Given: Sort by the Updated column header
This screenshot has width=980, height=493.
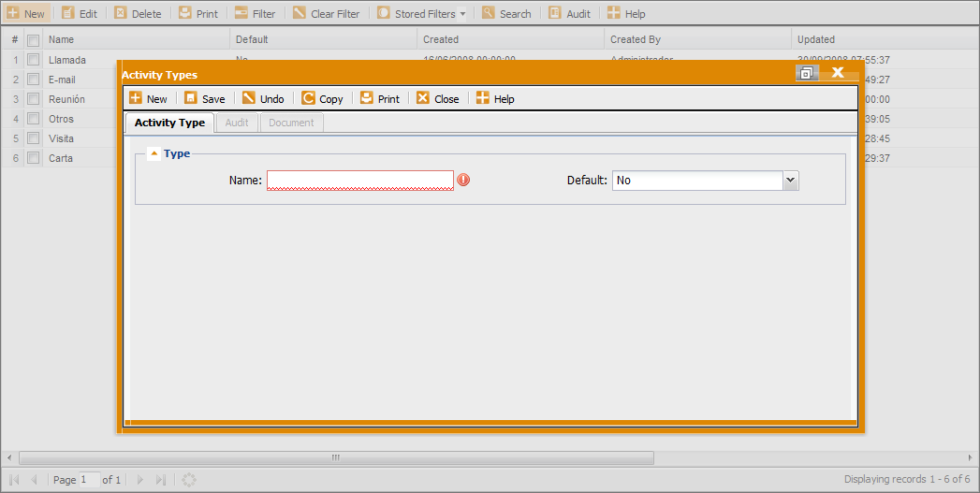Looking at the screenshot, I should point(885,39).
